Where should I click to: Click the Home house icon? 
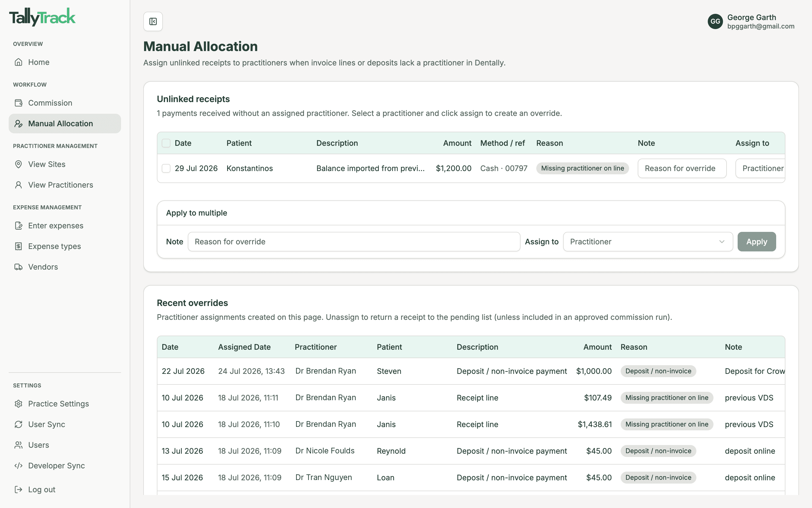(x=18, y=62)
